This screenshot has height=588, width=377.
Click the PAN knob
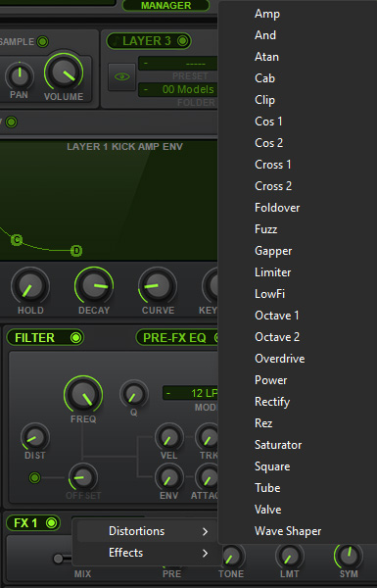(20, 75)
